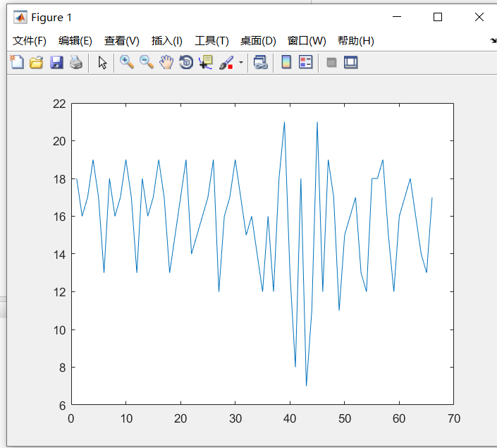Viewport: 497px width, 448px height.
Task: Open the 帮助(H) menu
Action: coord(355,41)
